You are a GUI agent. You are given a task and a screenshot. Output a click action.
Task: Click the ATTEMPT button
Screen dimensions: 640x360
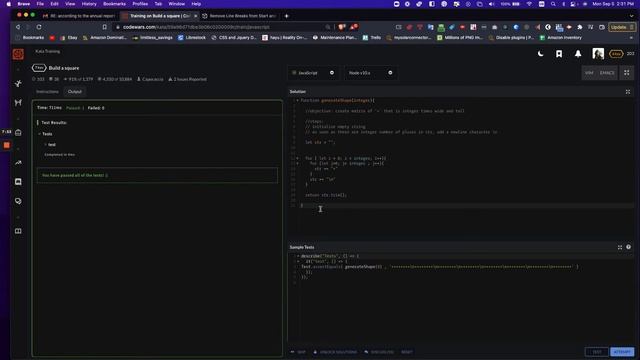tap(622, 352)
